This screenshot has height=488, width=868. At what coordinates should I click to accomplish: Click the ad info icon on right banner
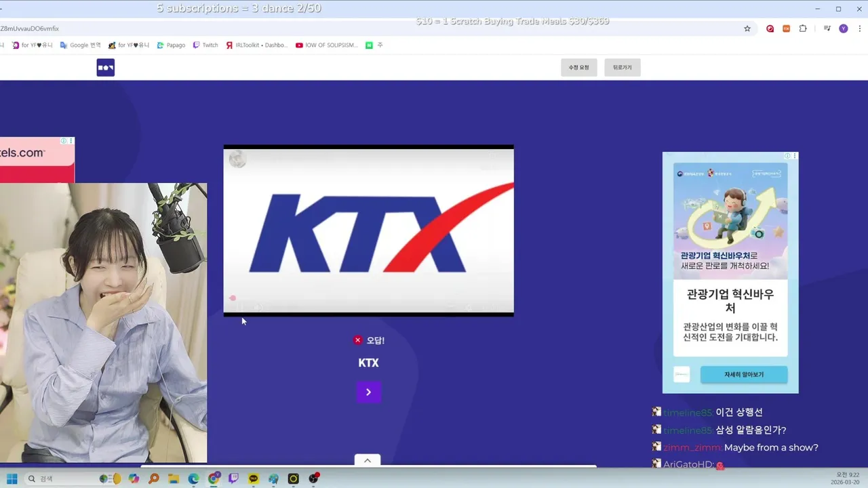tap(788, 156)
